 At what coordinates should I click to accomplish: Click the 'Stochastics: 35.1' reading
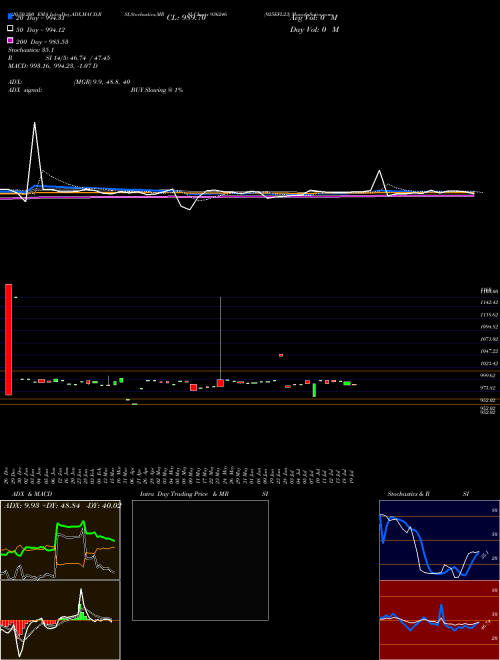30,50
